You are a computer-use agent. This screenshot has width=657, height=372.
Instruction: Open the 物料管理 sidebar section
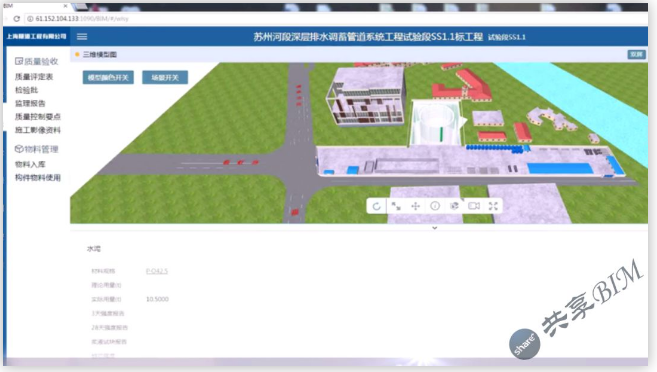point(36,149)
